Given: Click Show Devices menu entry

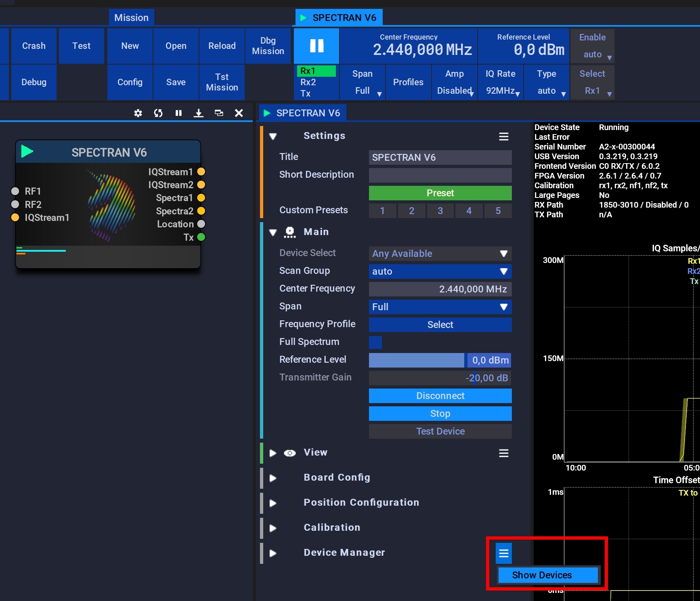Looking at the screenshot, I should point(548,575).
